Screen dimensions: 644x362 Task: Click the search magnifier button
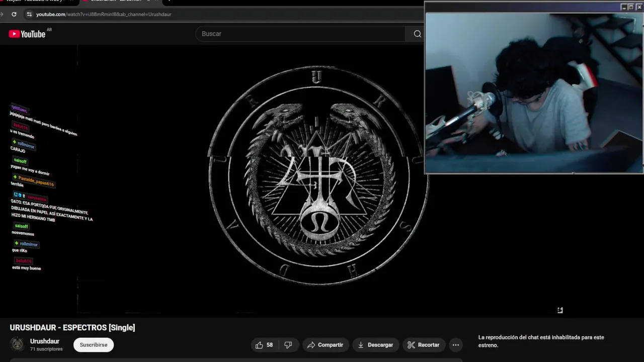[x=417, y=34]
